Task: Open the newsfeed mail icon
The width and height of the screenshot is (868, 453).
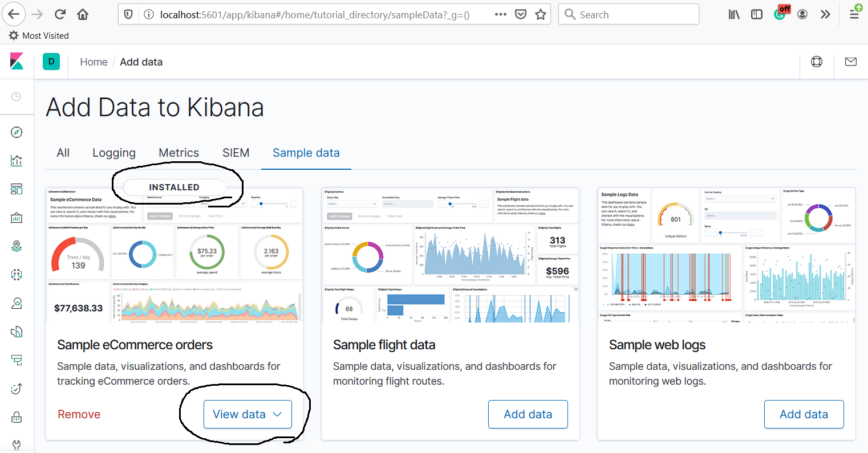Action: (851, 62)
